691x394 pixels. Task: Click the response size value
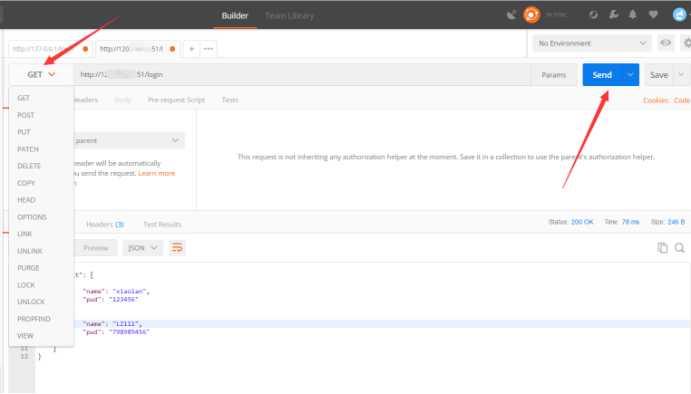(676, 222)
